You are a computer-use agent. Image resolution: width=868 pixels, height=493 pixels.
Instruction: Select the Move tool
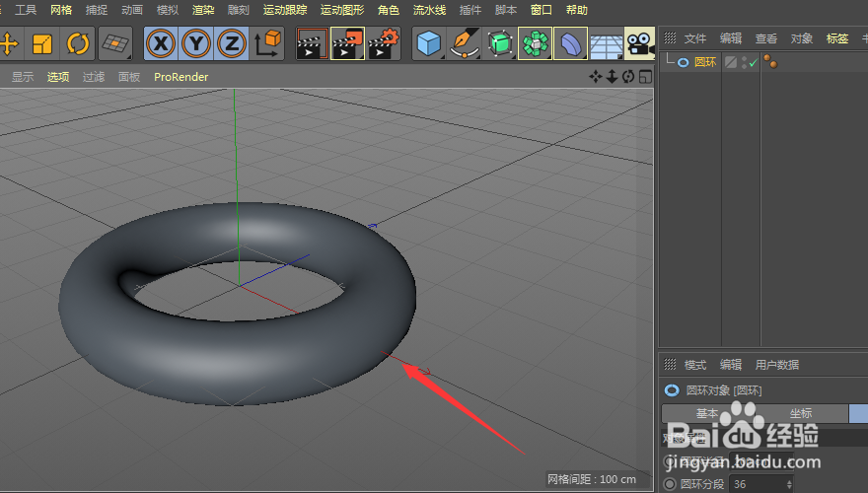[x=10, y=43]
